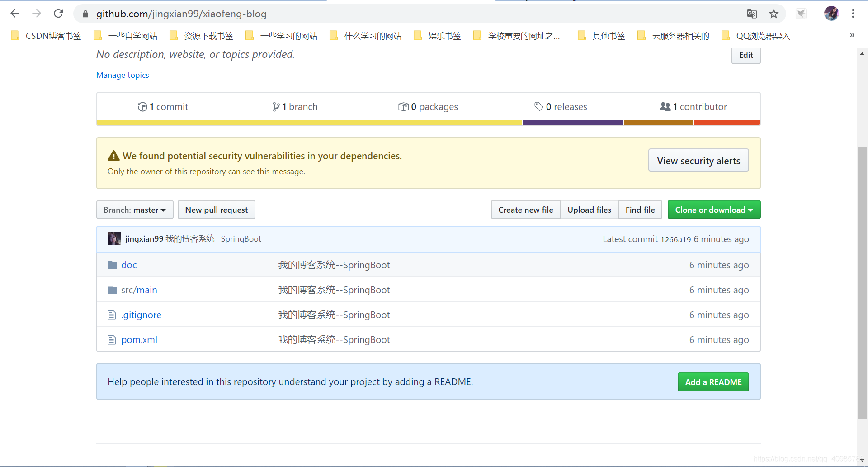
Task: Open the 学校重要的网址之 bookmark folder
Action: pyautogui.click(x=517, y=36)
